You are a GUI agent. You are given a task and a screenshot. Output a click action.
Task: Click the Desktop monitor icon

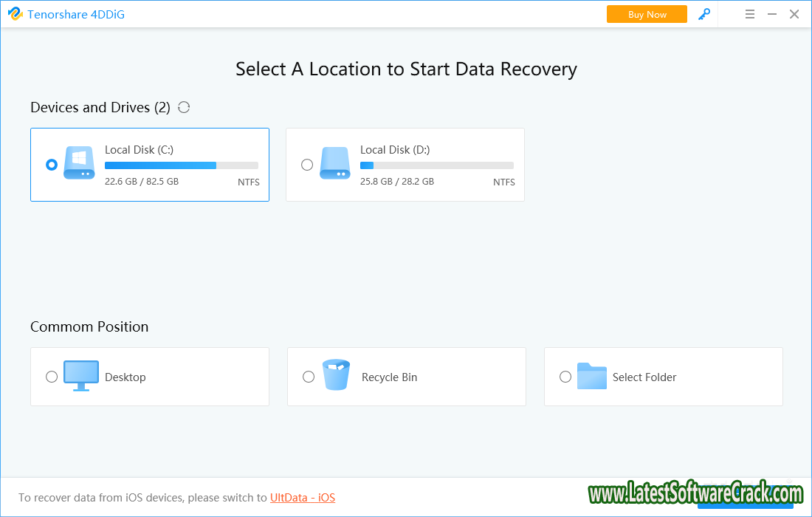pyautogui.click(x=80, y=376)
